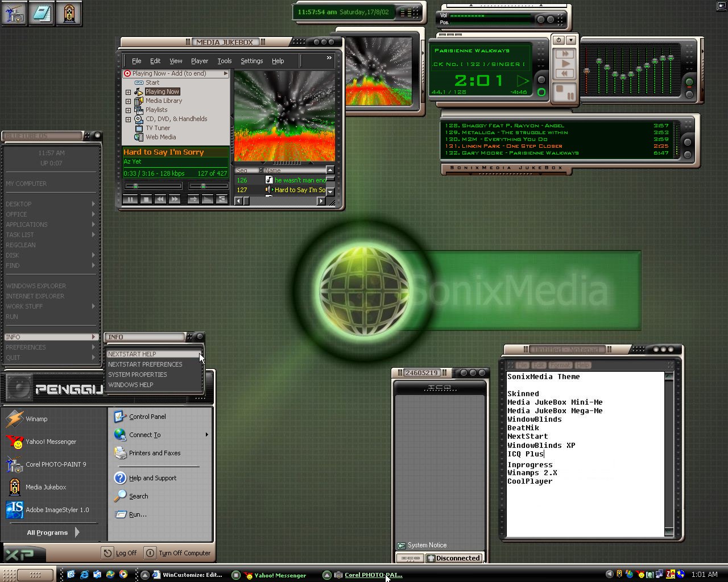Click the jukebox desktop icon at top-left
This screenshot has height=582, width=728.
(x=69, y=13)
